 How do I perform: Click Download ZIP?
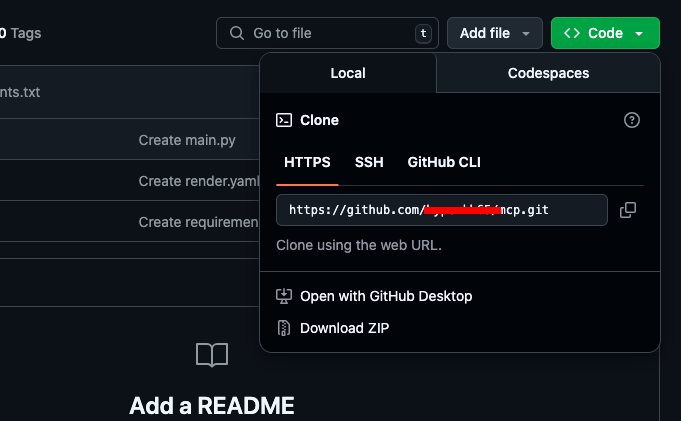[344, 328]
